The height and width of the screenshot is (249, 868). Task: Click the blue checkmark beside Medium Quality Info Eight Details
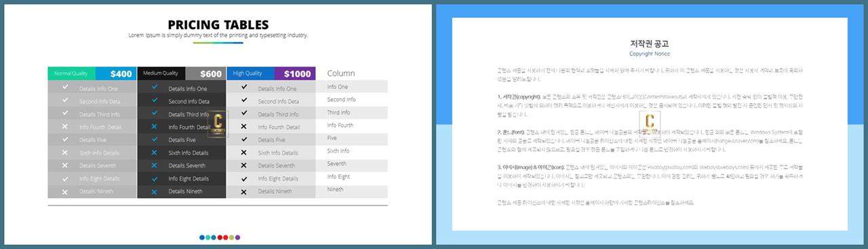point(155,178)
